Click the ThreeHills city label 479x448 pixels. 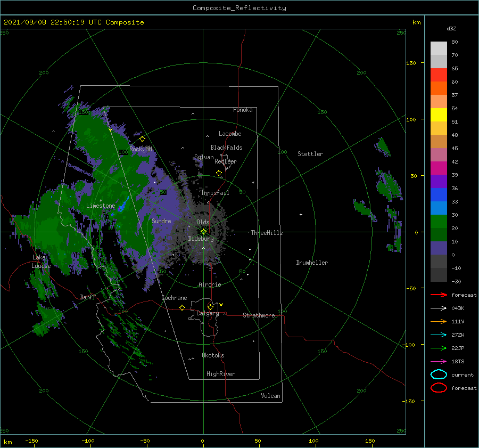(x=267, y=233)
